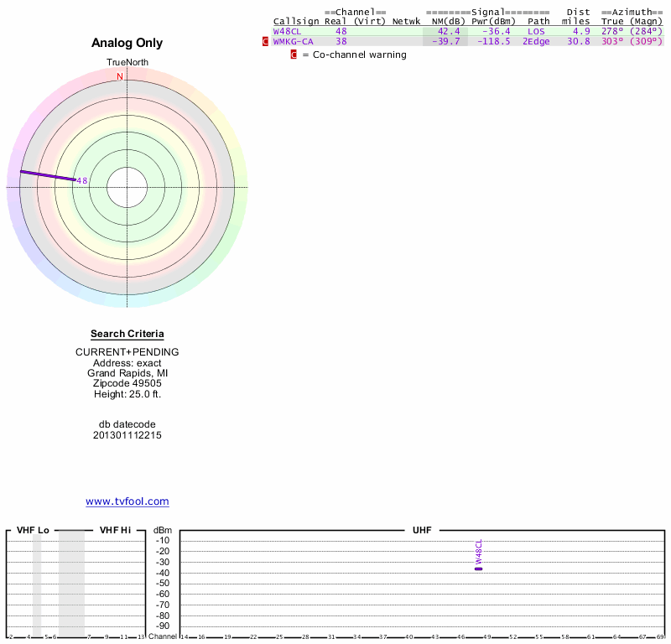Click the co-channel warning icon beside WMKG-CA
The height and width of the screenshot is (644, 671).
pyautogui.click(x=266, y=41)
